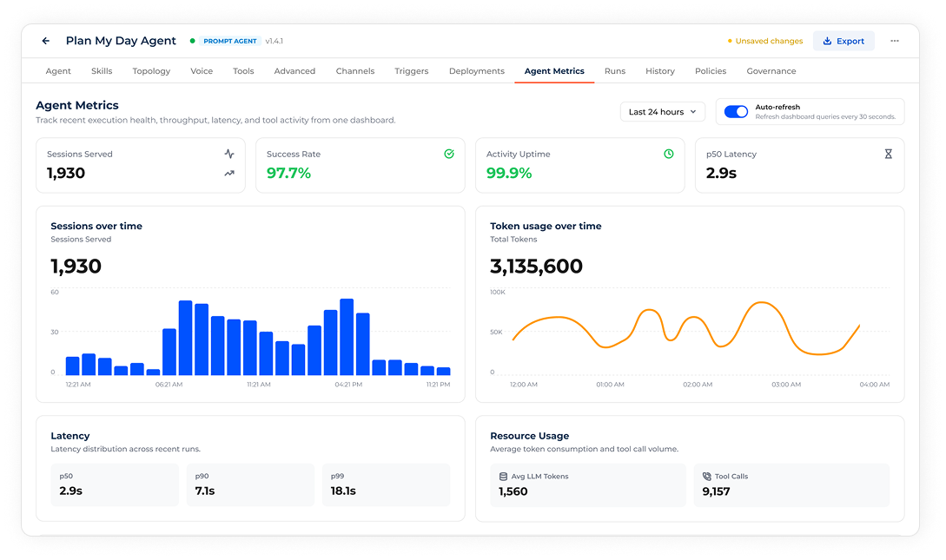Screen dimensions: 946x560
Task: Click the Export button
Action: click(x=843, y=41)
